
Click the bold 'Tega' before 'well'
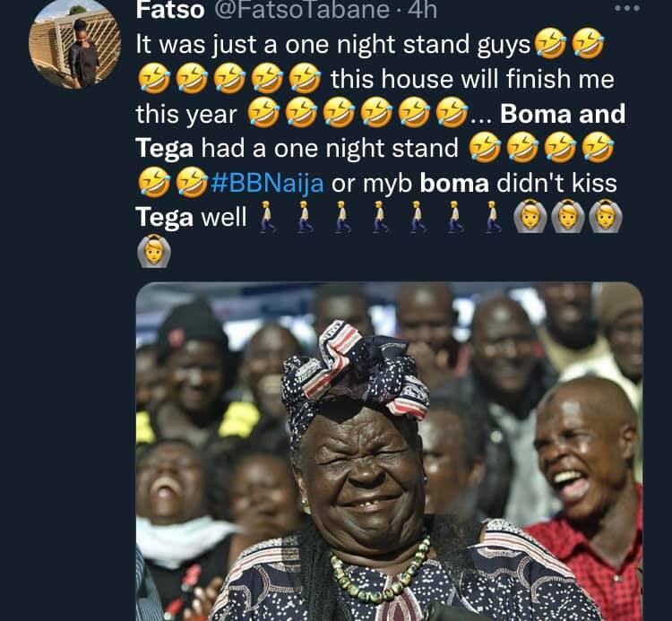tap(165, 218)
